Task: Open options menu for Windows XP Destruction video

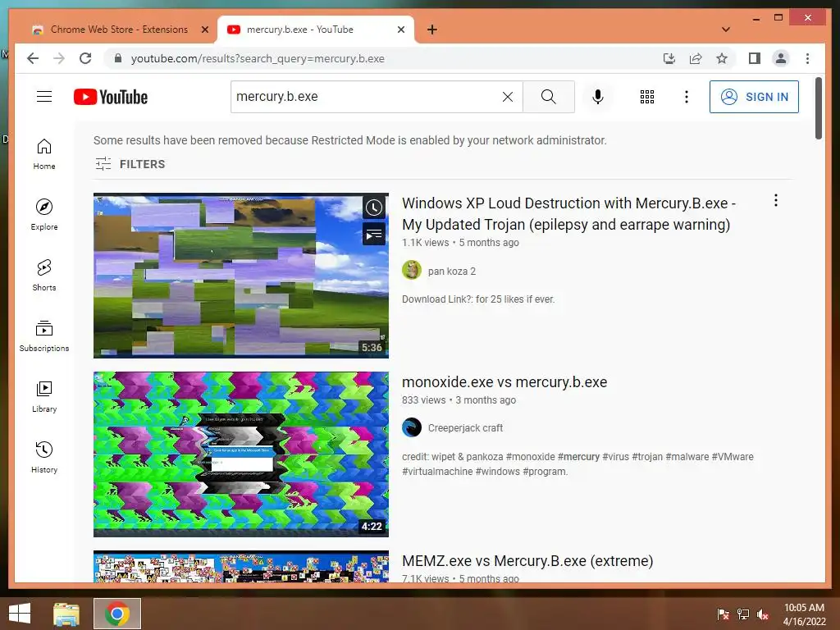Action: (776, 200)
